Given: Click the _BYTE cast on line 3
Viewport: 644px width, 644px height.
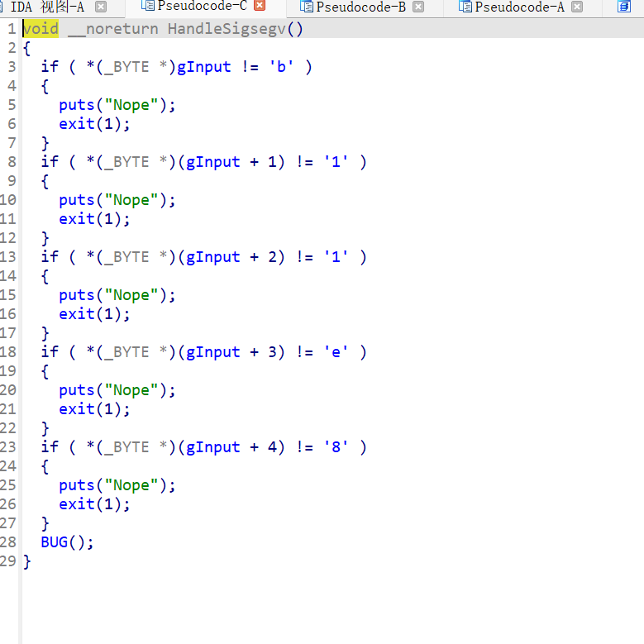Looking at the screenshot, I should coord(126,67).
